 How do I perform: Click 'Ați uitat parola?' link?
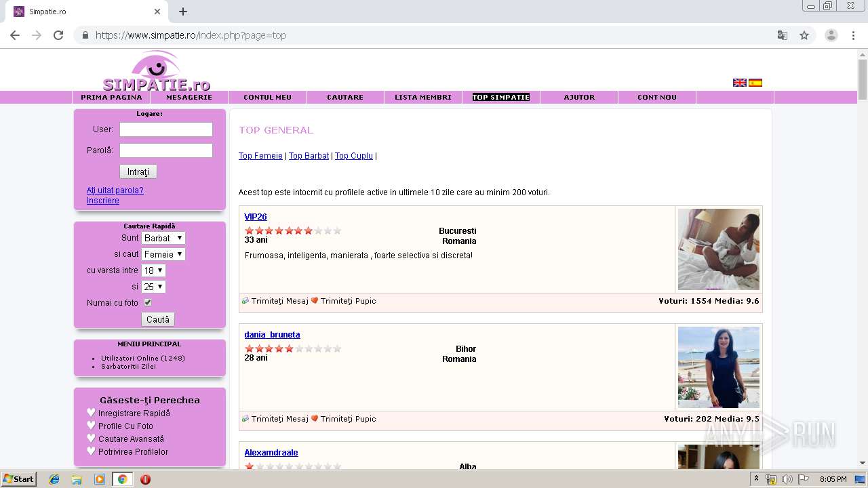[115, 190]
